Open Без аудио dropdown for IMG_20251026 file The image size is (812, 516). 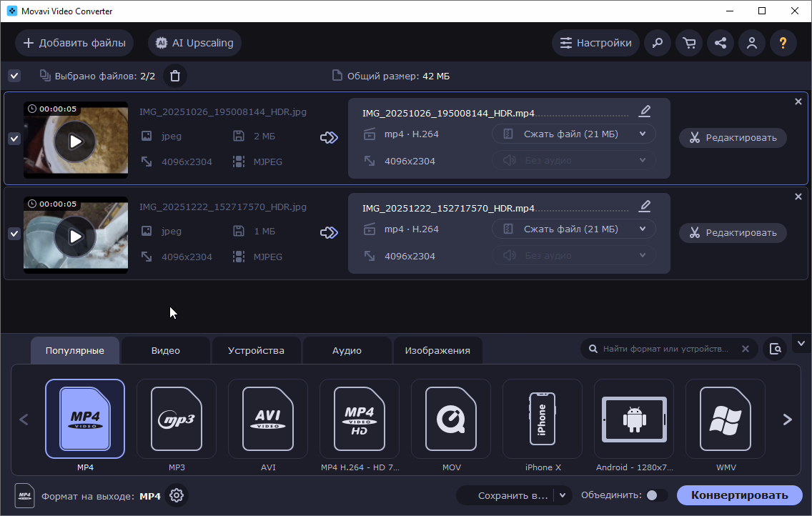[573, 160]
